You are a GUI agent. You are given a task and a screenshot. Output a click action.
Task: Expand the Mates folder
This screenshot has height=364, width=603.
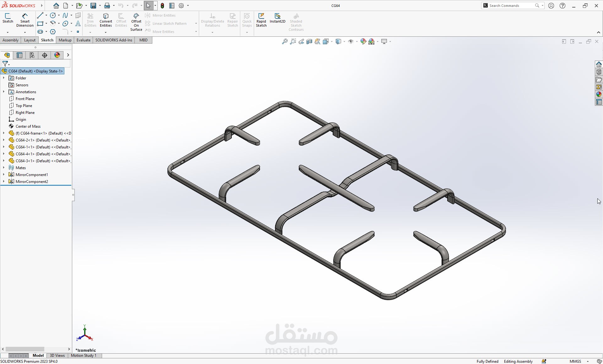[4, 168]
